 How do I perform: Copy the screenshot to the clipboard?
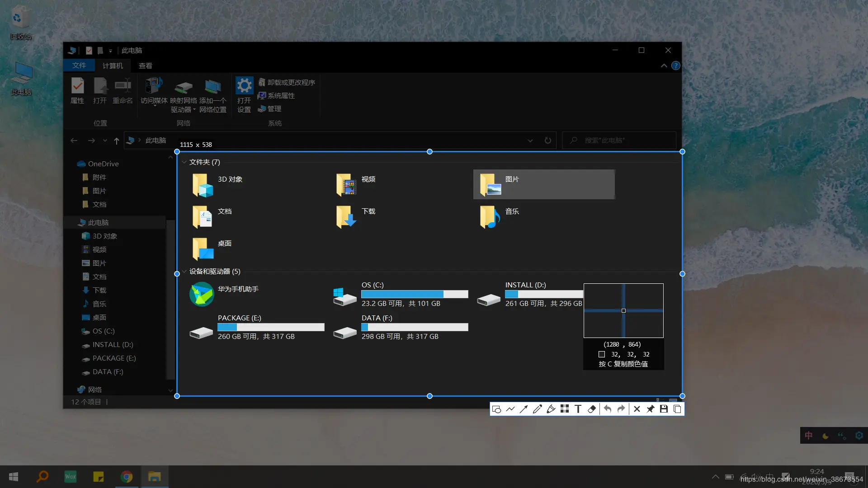point(677,409)
